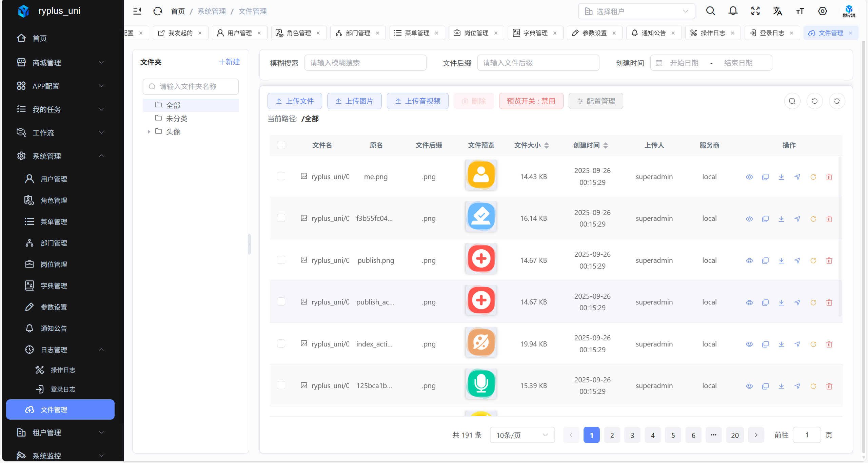The image size is (868, 463).
Task: Delete the publish.png file row
Action: point(829,260)
